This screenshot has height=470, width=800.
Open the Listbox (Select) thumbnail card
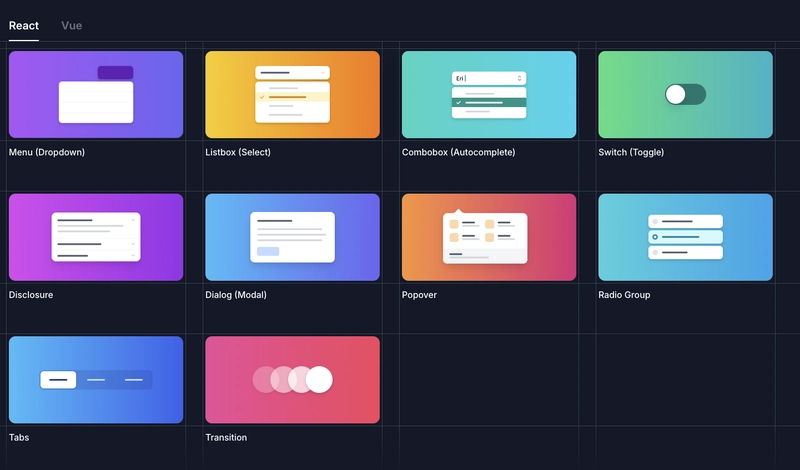tap(292, 94)
